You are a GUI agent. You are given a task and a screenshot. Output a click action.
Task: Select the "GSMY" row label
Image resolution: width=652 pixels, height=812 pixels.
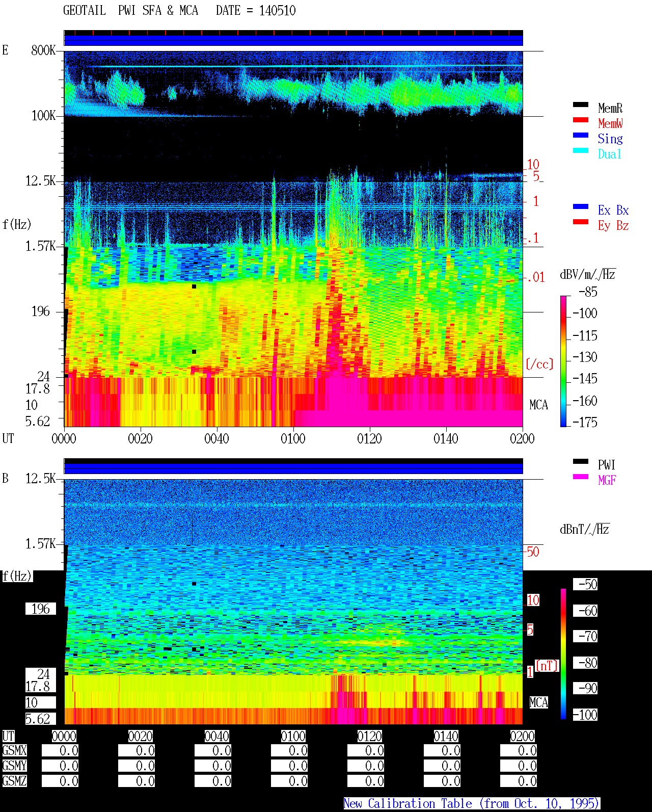[x=15, y=766]
